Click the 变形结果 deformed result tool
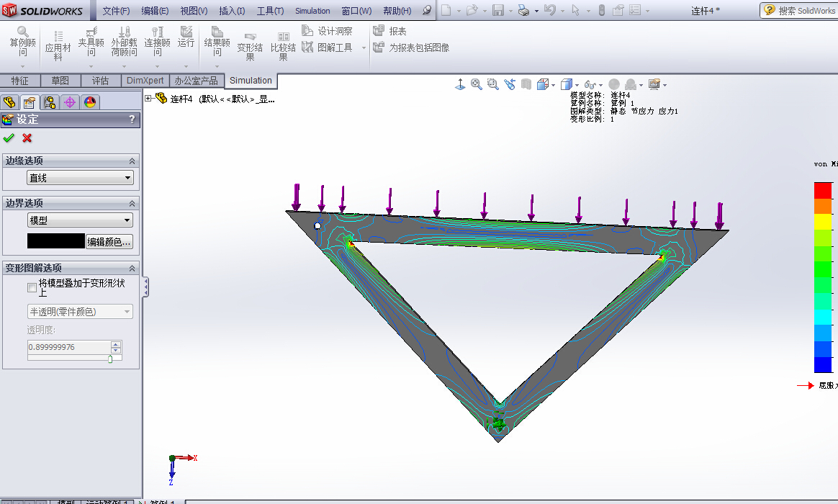This screenshot has width=838, height=504. click(250, 47)
